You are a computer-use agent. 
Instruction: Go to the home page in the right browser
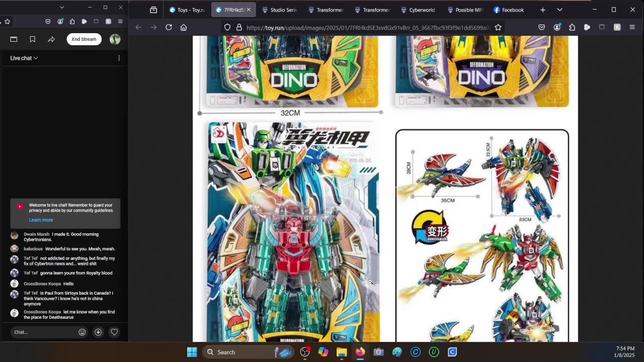coord(184,27)
